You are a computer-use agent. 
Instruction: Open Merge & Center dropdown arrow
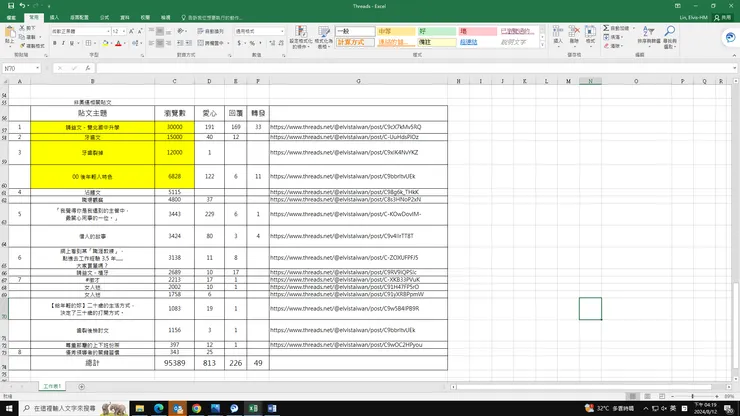click(228, 43)
